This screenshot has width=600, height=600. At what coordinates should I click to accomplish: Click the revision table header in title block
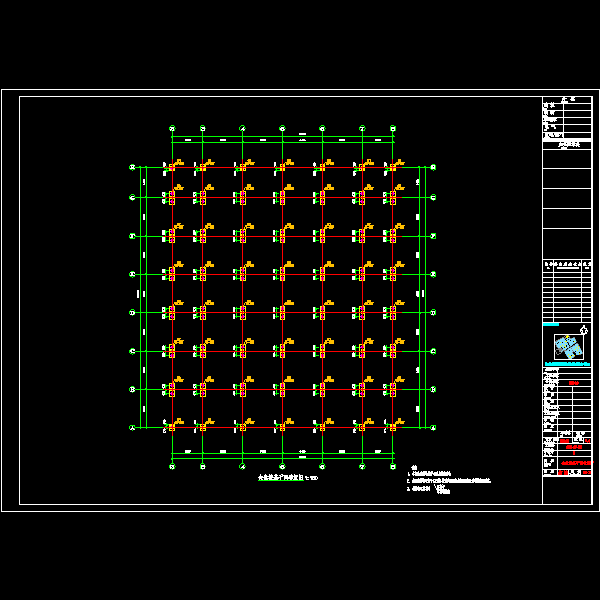point(567,264)
